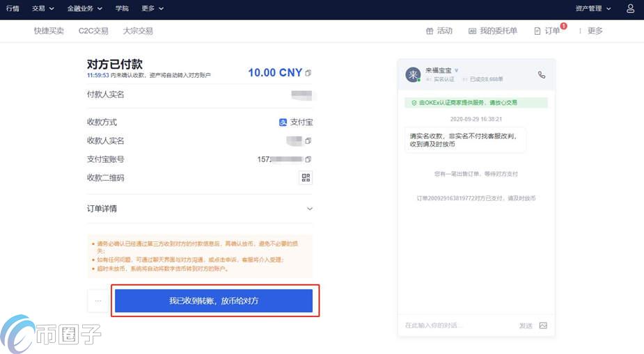
Task: Go to 行情 market page
Action: coord(13,8)
